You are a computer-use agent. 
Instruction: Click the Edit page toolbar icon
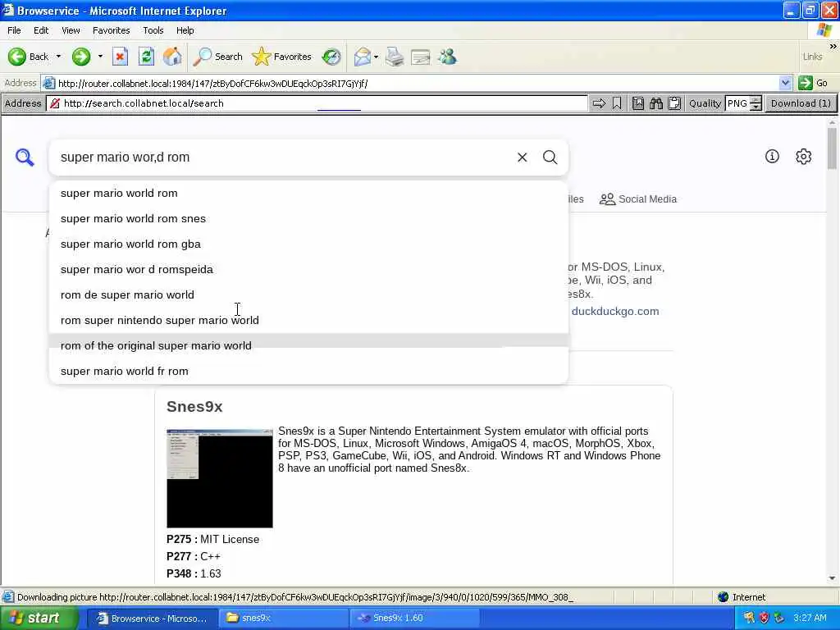pyautogui.click(x=421, y=57)
